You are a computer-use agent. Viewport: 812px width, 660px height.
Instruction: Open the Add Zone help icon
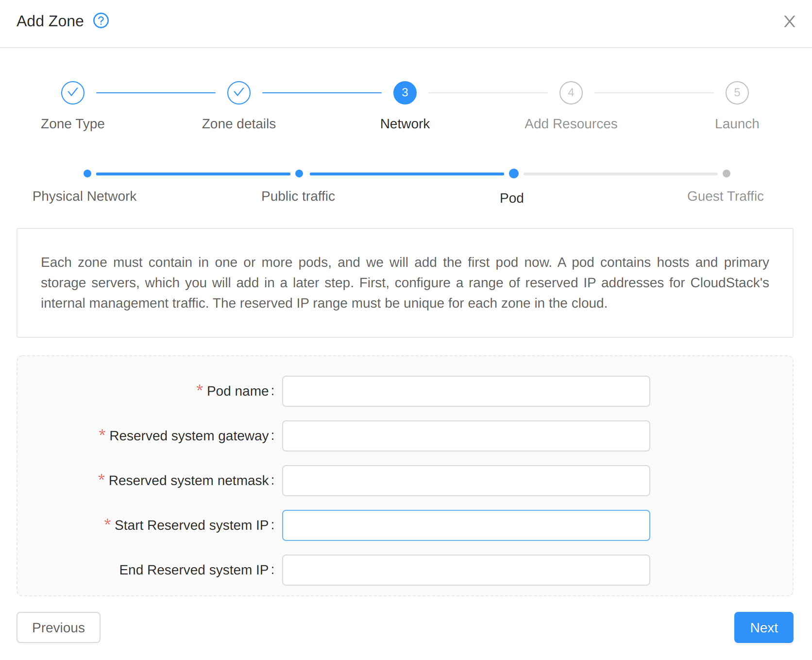pos(101,21)
